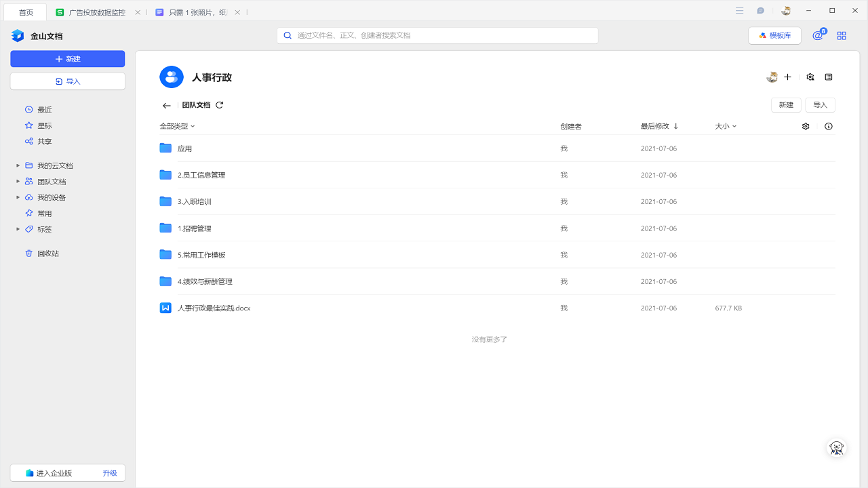This screenshot has width=868, height=488.
Task: Expand the 我的云文档 sidebar section
Action: coord(18,165)
